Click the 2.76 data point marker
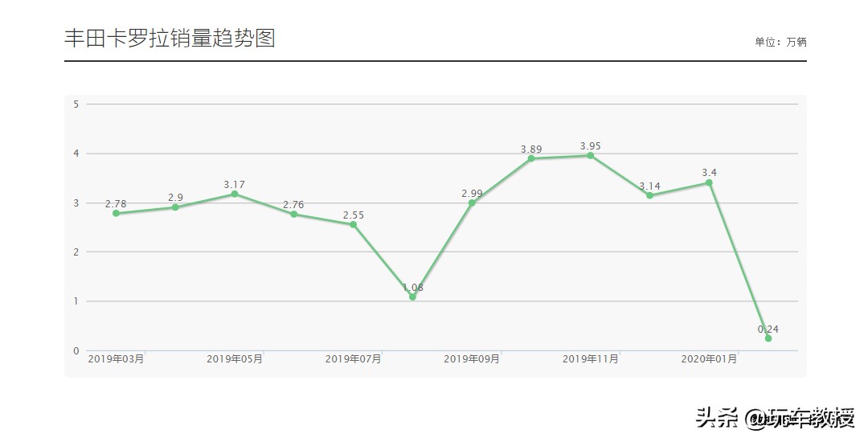Image resolution: width=868 pixels, height=442 pixels. coord(294,214)
